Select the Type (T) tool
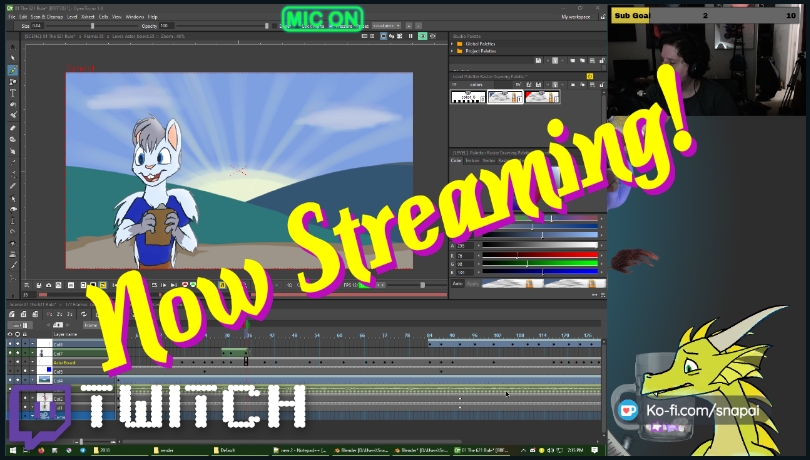This screenshot has width=810, height=460. (12, 93)
